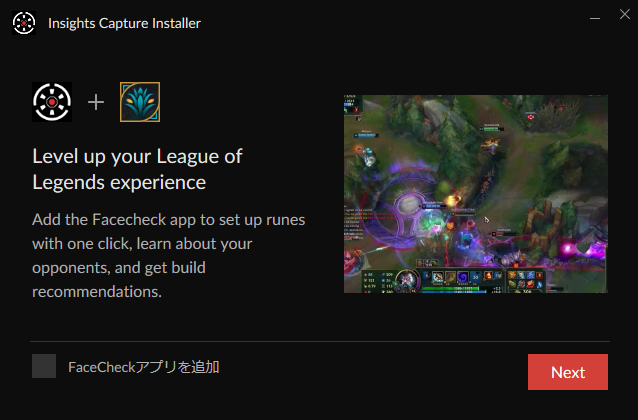Click the plus sign between the two logos
This screenshot has height=420, width=638.
click(x=96, y=102)
